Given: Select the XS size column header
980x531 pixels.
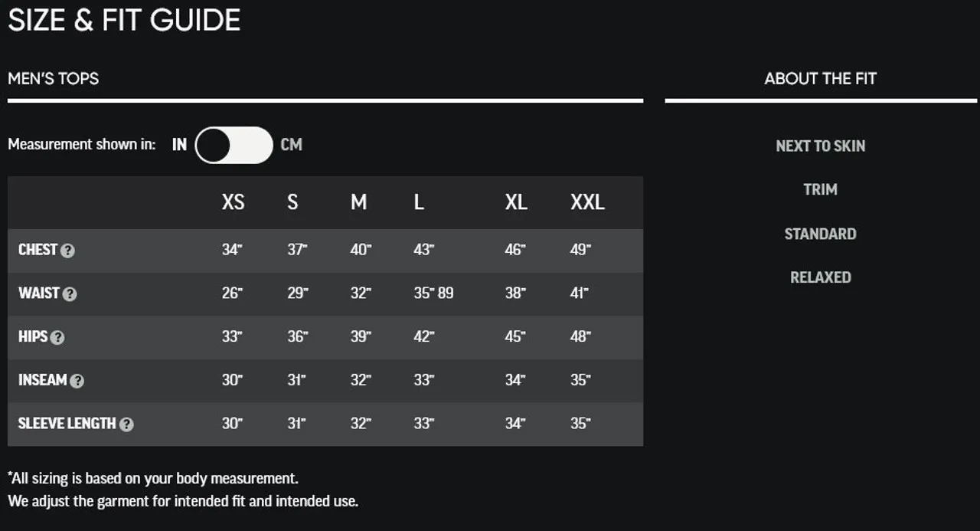Looking at the screenshot, I should 234,202.
